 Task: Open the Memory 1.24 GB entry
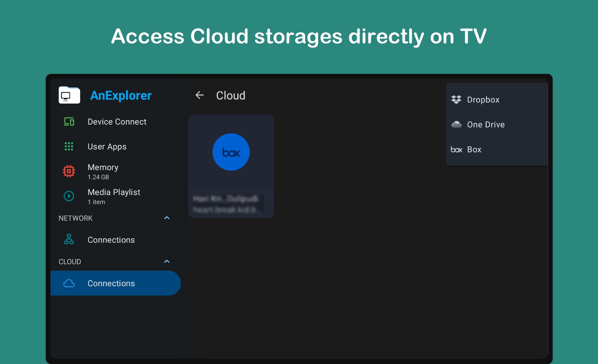(103, 171)
